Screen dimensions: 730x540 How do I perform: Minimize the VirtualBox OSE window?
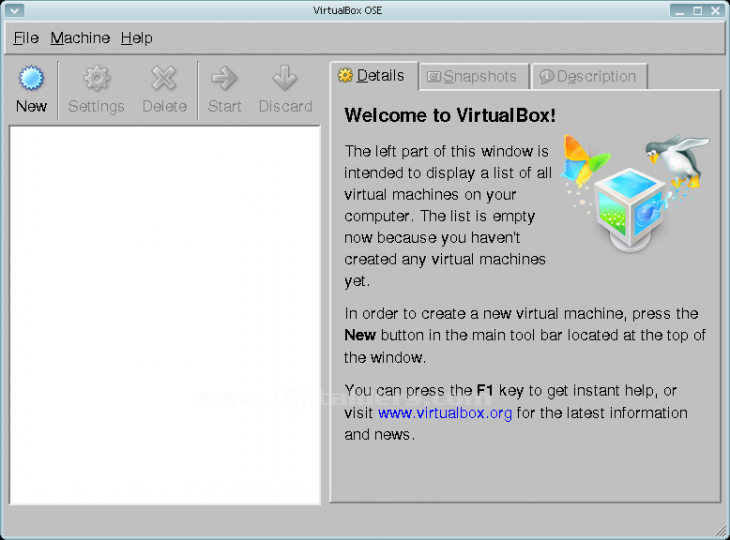pos(680,11)
